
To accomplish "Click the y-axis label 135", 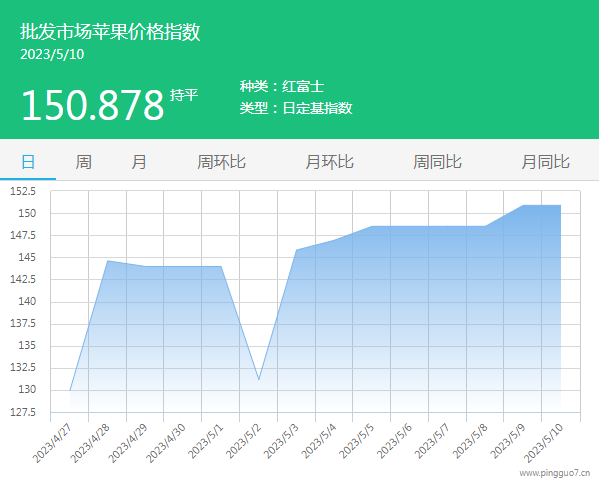I will 27,346.
